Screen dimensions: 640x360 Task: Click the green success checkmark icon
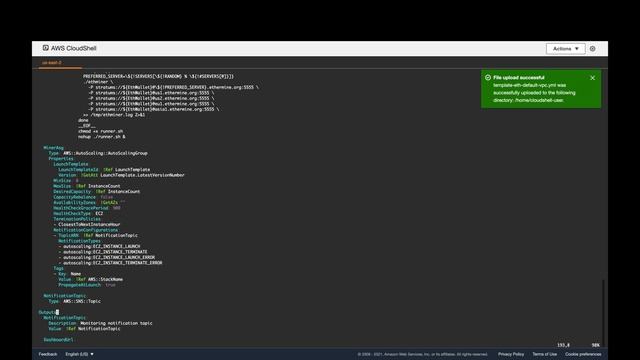pos(488,78)
